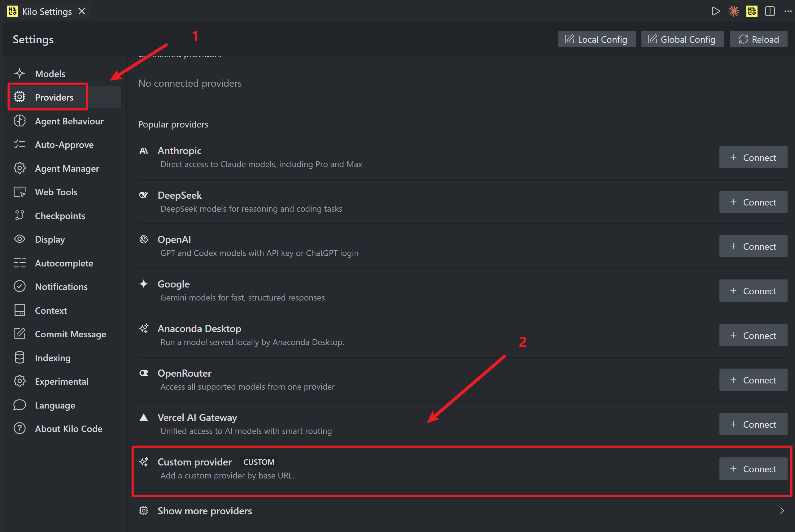795x532 pixels.
Task: Connect the Anthropic provider
Action: click(753, 158)
